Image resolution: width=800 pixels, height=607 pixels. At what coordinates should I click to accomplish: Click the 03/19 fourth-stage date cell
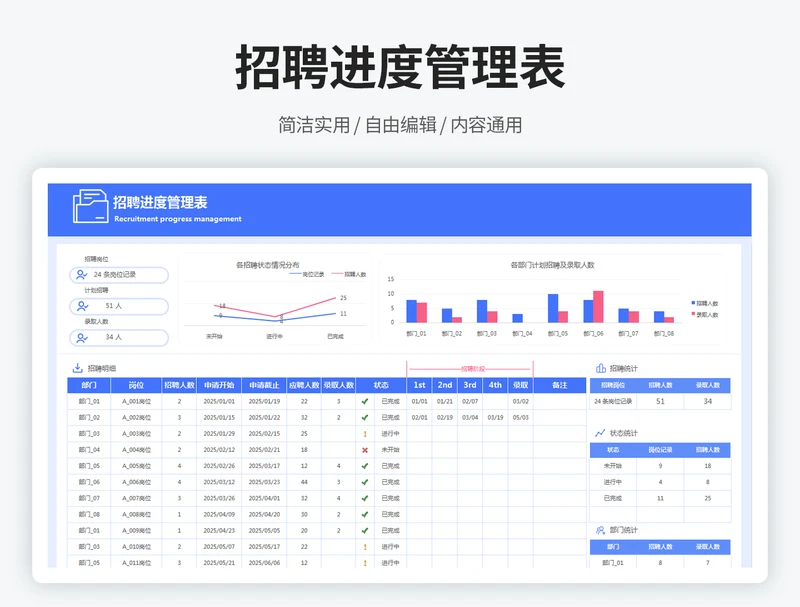[x=495, y=417]
